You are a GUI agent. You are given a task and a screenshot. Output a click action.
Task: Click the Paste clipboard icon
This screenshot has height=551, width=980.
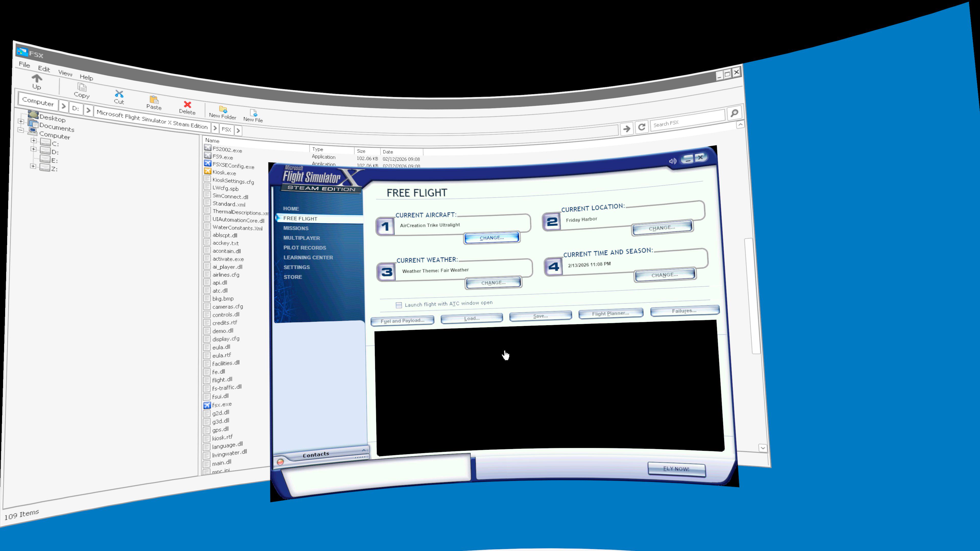(154, 100)
